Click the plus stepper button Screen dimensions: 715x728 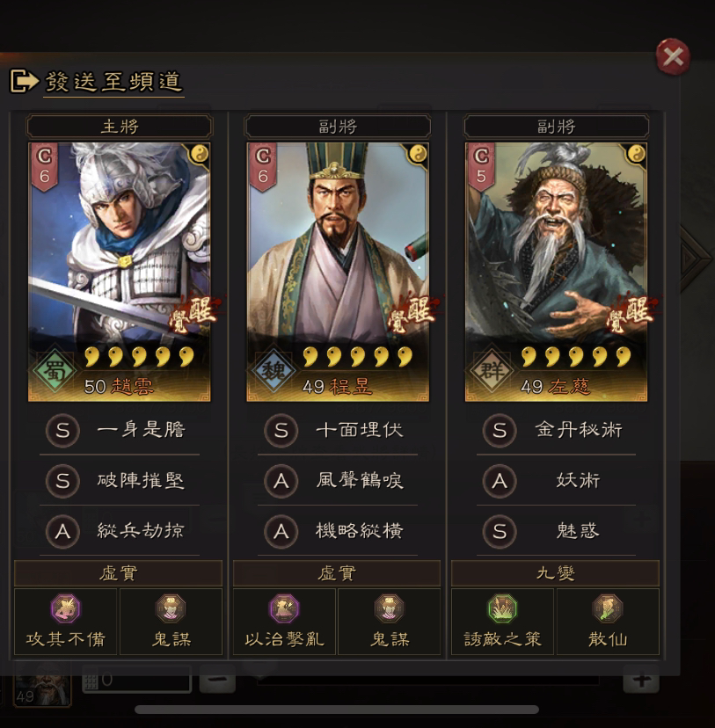click(x=641, y=681)
